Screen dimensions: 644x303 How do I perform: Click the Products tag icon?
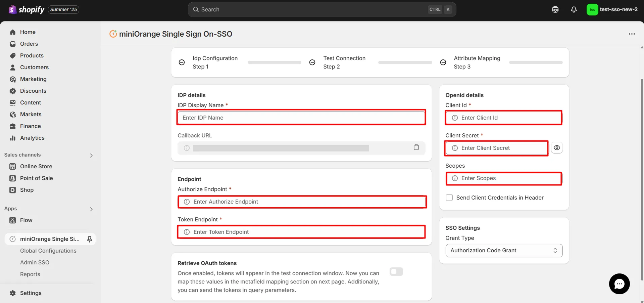pyautogui.click(x=13, y=56)
